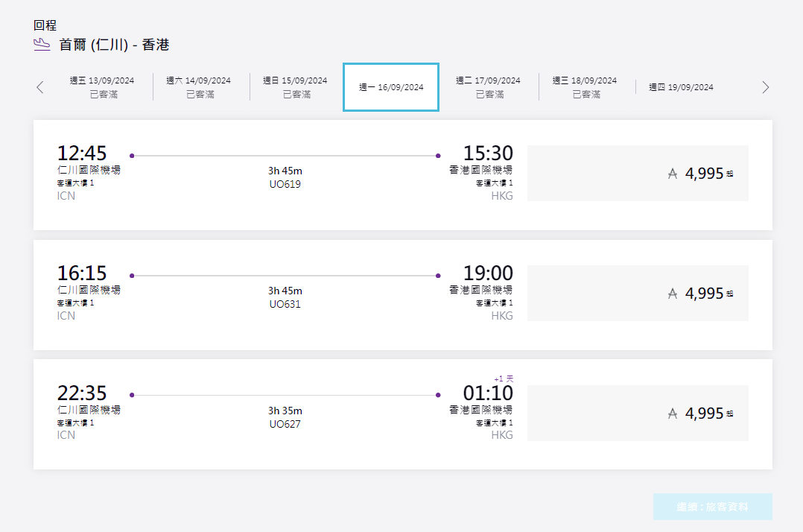Viewport: 803px width, 532px height.
Task: Select the 4,995 fare for flight UO631
Action: (x=638, y=293)
